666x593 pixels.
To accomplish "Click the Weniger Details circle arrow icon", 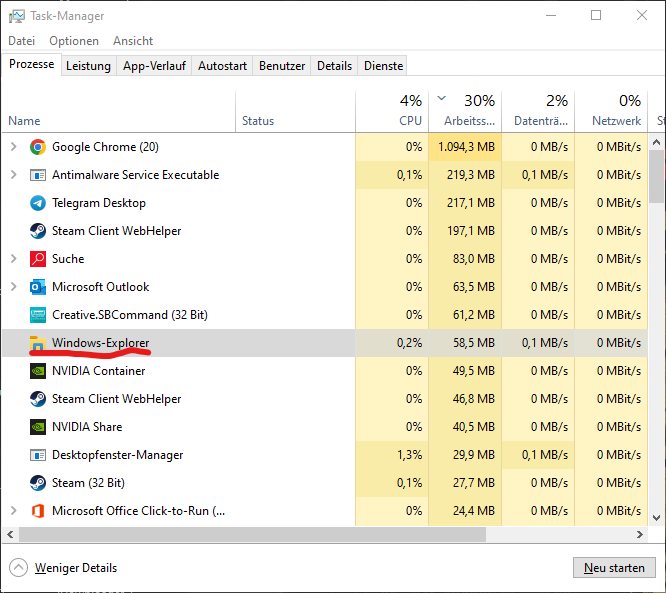I will pos(18,568).
